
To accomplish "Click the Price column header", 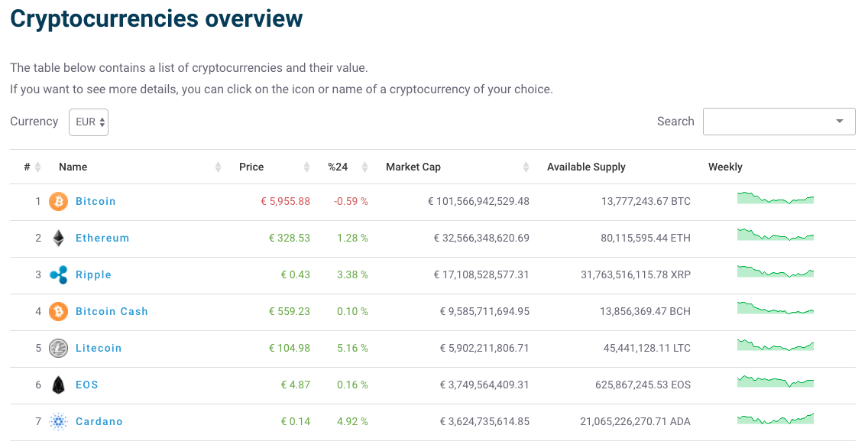I will coord(251,167).
